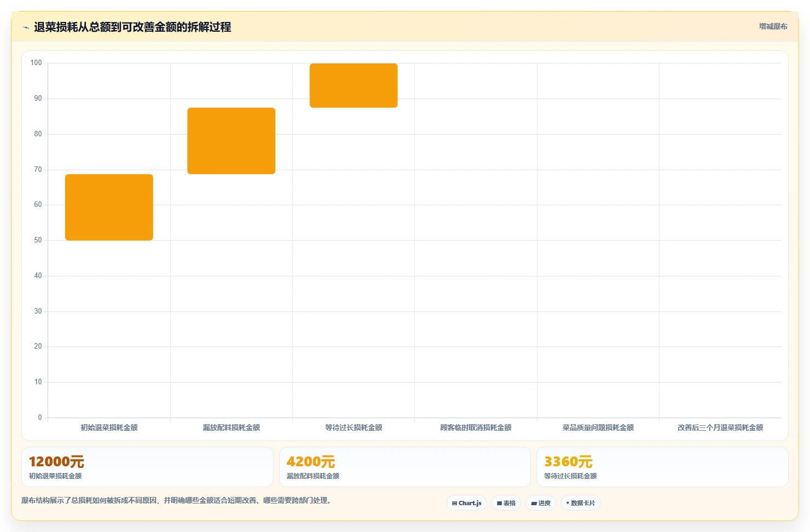This screenshot has width=810, height=532.
Task: Open the 4200元 data card
Action: [405, 467]
